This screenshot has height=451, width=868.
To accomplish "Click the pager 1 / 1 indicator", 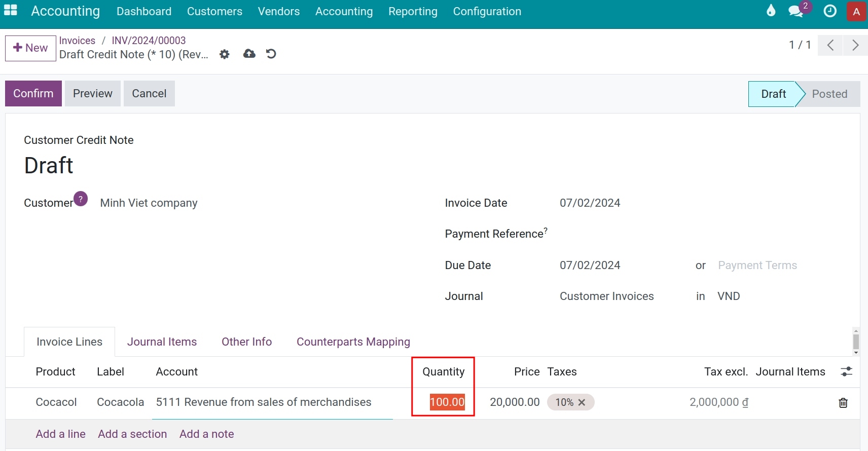I will [x=800, y=45].
